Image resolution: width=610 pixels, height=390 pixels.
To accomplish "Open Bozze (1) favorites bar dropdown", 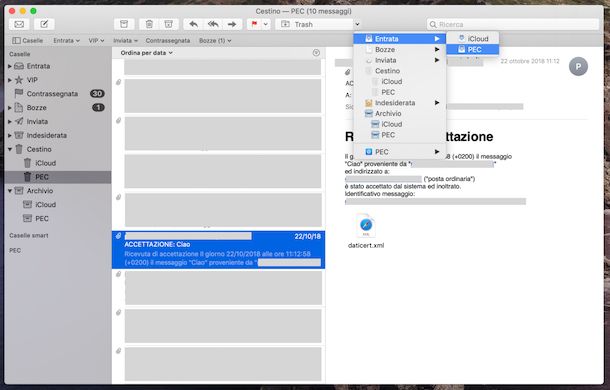I will coord(215,40).
